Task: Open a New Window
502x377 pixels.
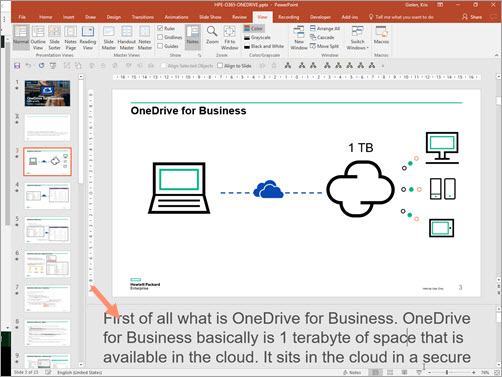Action: click(299, 38)
